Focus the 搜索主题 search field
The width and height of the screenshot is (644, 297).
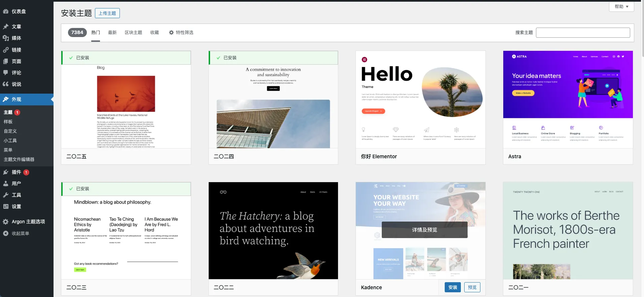[583, 33]
